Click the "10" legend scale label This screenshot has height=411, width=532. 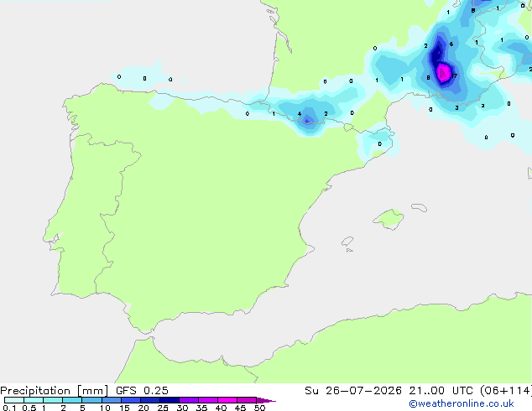point(105,408)
